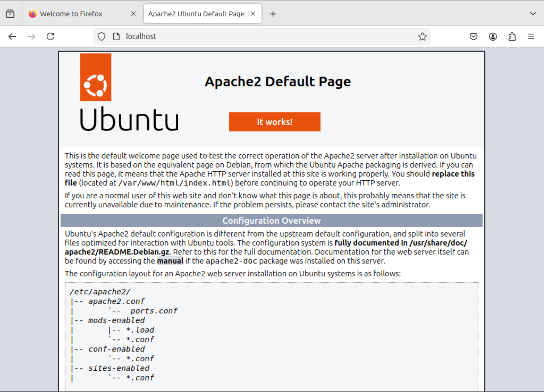Click the It works! banner
544x392 pixels.
(274, 122)
